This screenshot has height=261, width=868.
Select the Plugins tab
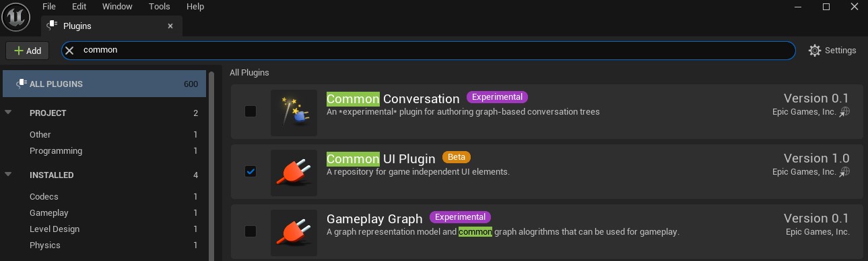(x=111, y=26)
